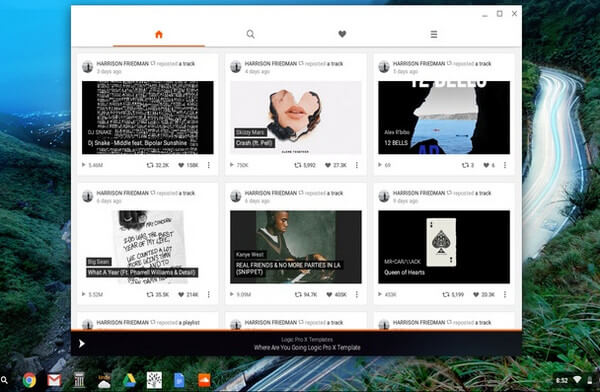
Task: Play the Kanye West Real Friends snippet
Action: point(232,294)
